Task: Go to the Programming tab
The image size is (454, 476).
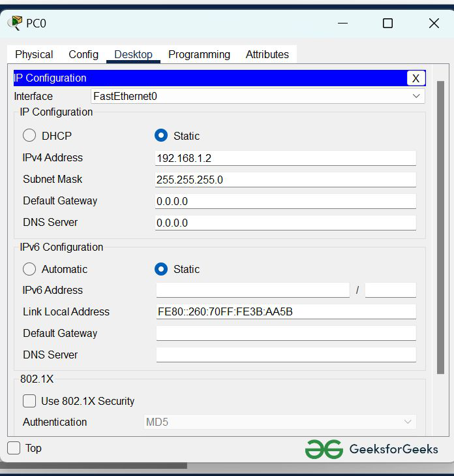Action: pyautogui.click(x=199, y=55)
